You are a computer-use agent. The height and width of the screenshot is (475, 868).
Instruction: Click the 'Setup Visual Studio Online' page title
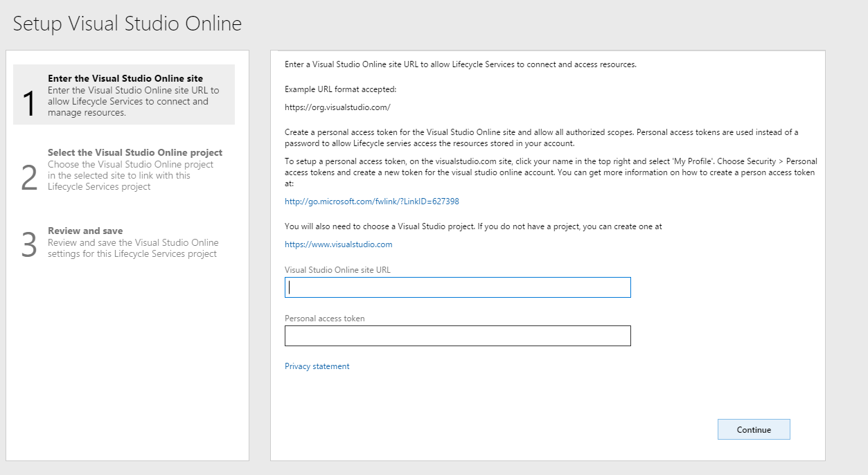pyautogui.click(x=127, y=23)
